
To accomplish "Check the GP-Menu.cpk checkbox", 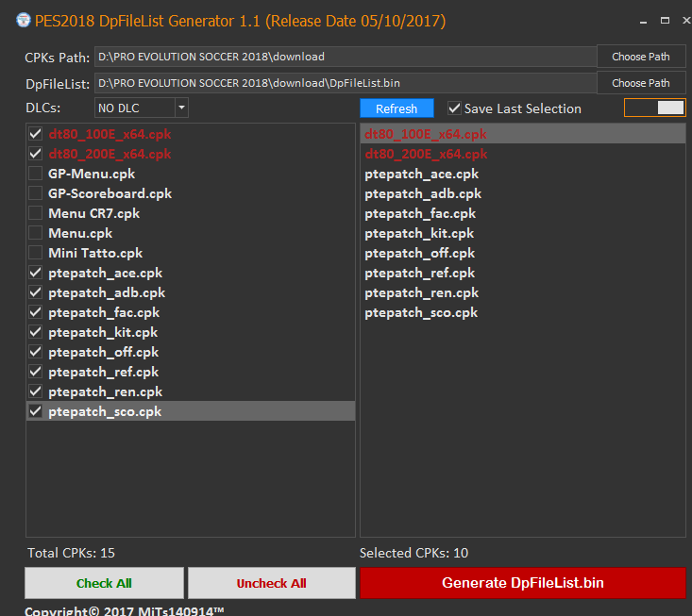I will pyautogui.click(x=35, y=174).
